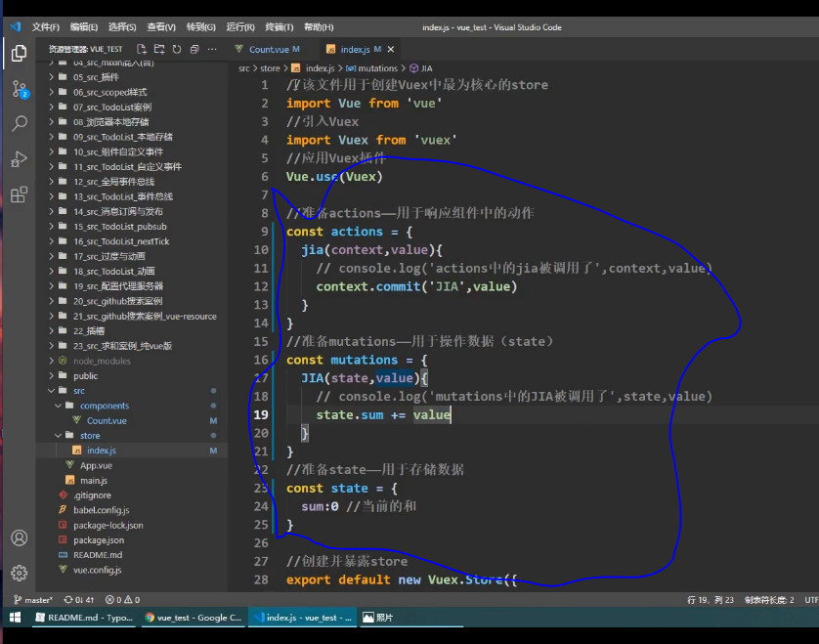This screenshot has height=644, width=819.
Task: Click the New Folder icon in explorer header
Action: [x=159, y=49]
